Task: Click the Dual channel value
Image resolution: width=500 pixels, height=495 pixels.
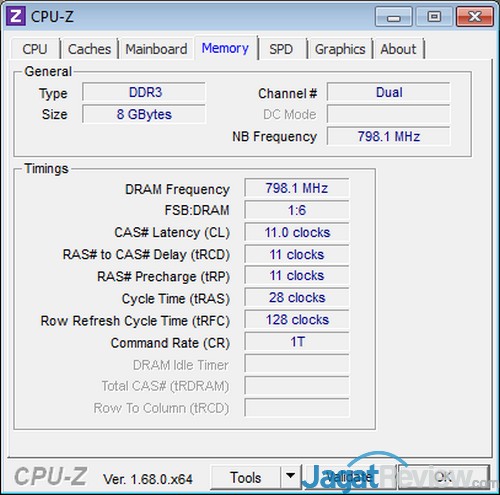Action: click(389, 92)
